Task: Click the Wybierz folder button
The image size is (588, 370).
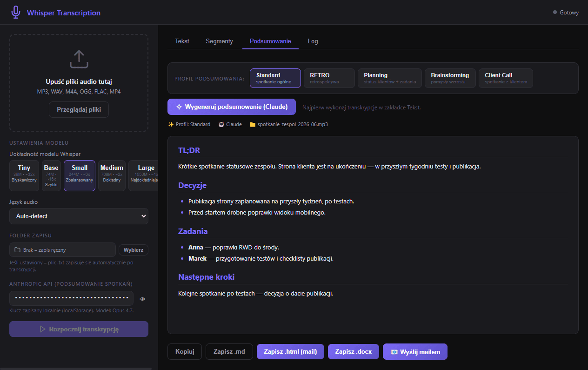Action: pos(134,250)
